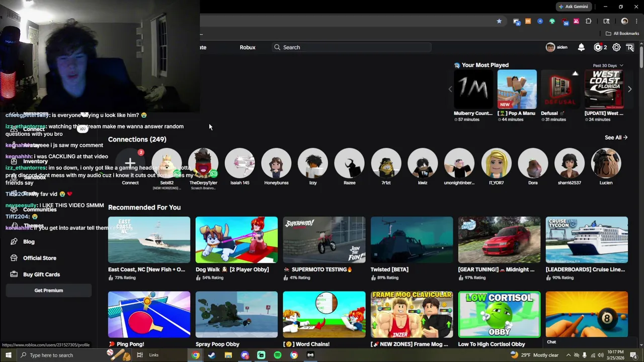Open Defusal game thumbnail
Screen dimensions: 644x362
pyautogui.click(x=560, y=89)
